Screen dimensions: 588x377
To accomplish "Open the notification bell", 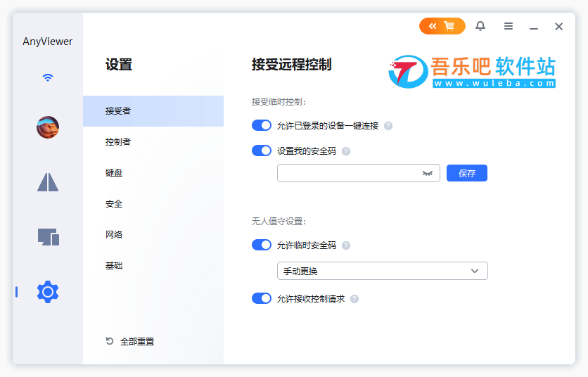I will [480, 26].
